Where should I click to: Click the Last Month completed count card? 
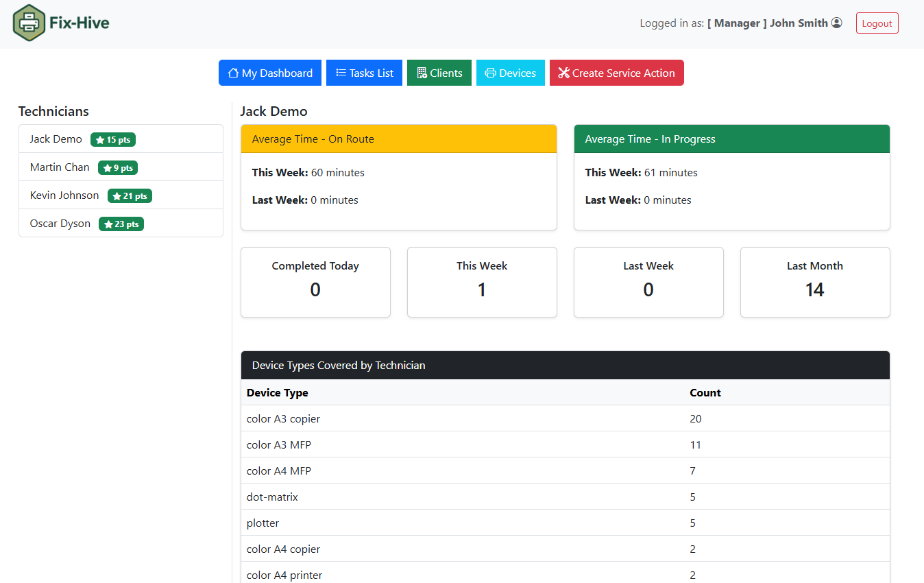click(x=814, y=282)
